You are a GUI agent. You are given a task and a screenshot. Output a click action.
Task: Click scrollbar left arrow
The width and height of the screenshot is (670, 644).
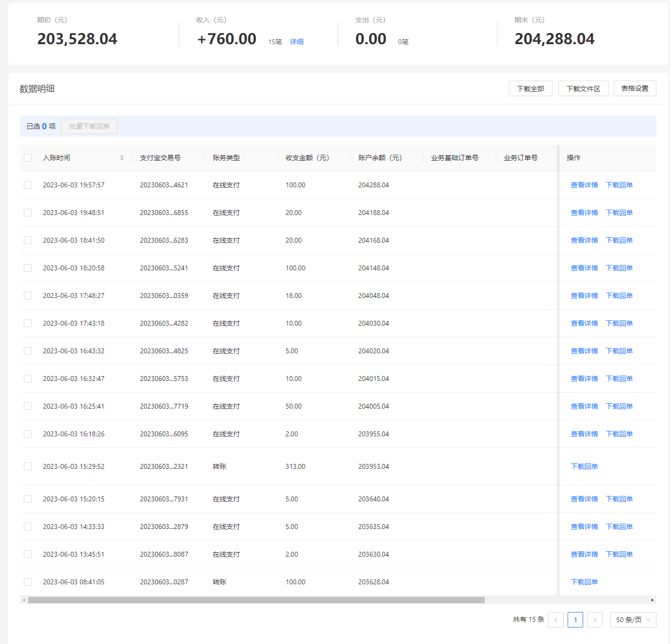click(x=23, y=600)
